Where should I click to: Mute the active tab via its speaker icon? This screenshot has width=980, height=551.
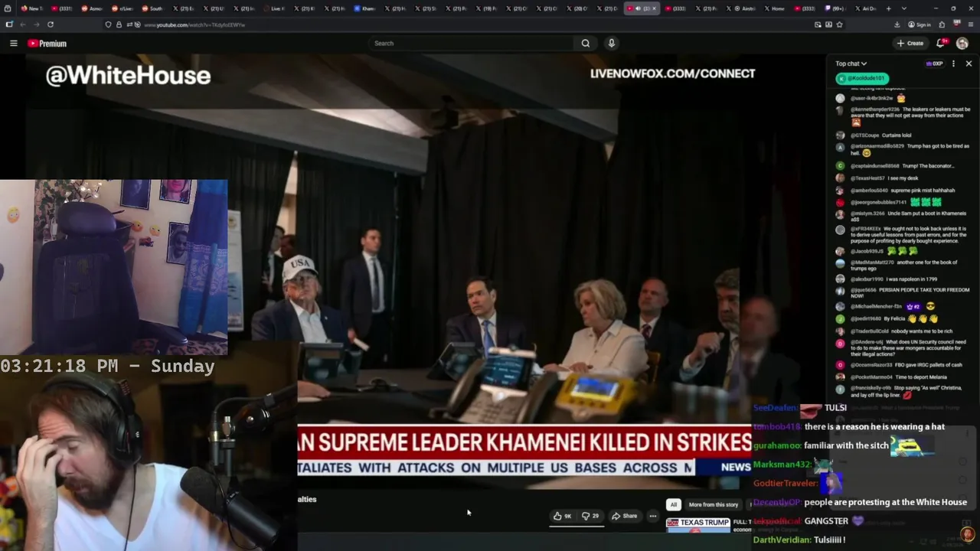[638, 8]
